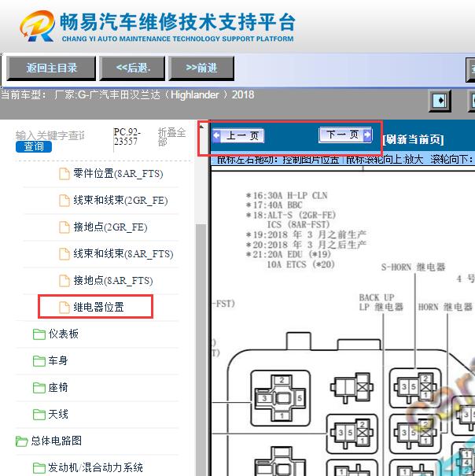Screen dimensions: 475x476
Task: Go back with the <<后退 button
Action: [132, 68]
